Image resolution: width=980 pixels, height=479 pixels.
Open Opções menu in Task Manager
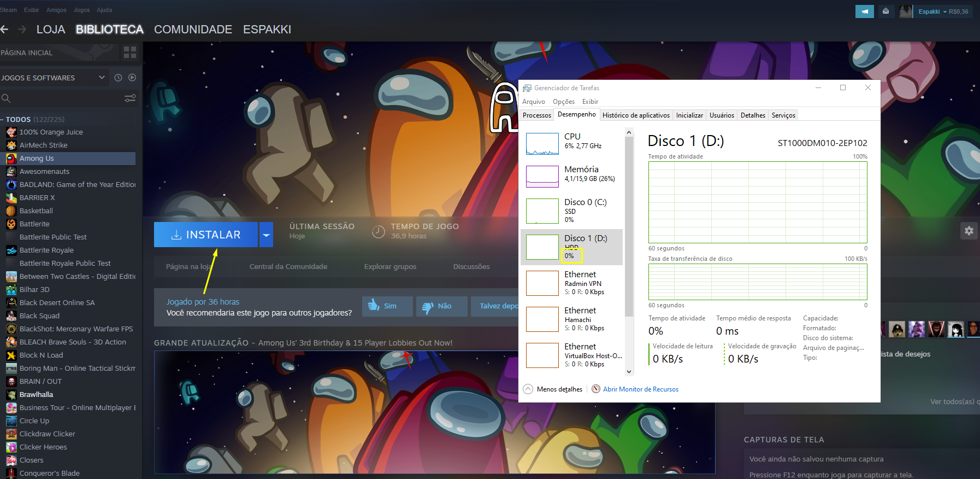(564, 102)
